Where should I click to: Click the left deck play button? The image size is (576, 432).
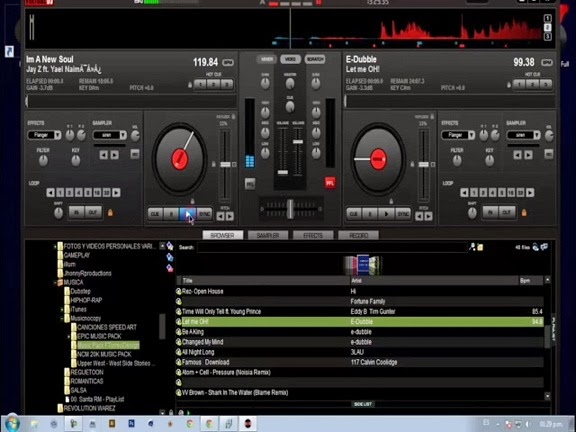tap(187, 214)
